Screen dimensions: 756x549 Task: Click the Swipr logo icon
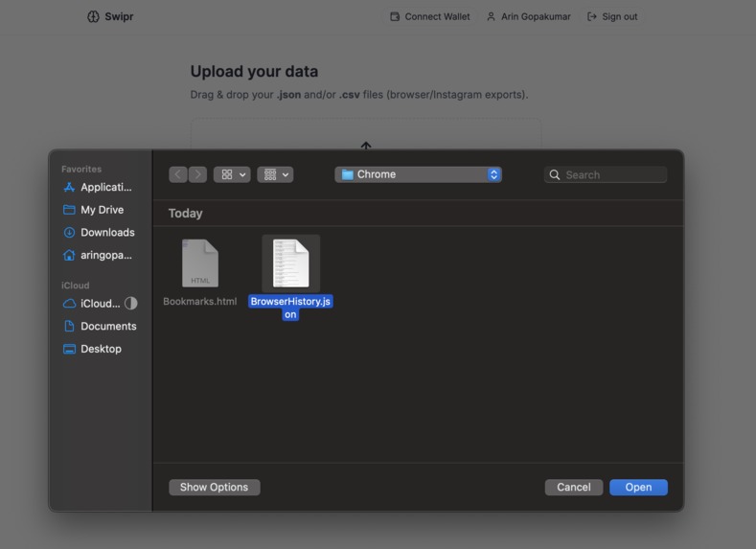[x=93, y=17]
